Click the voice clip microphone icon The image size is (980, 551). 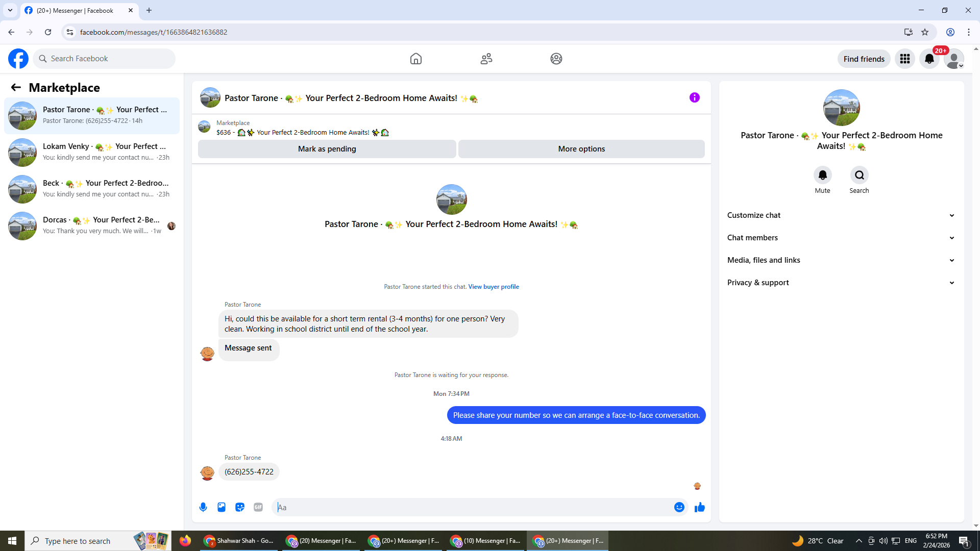[x=203, y=507]
